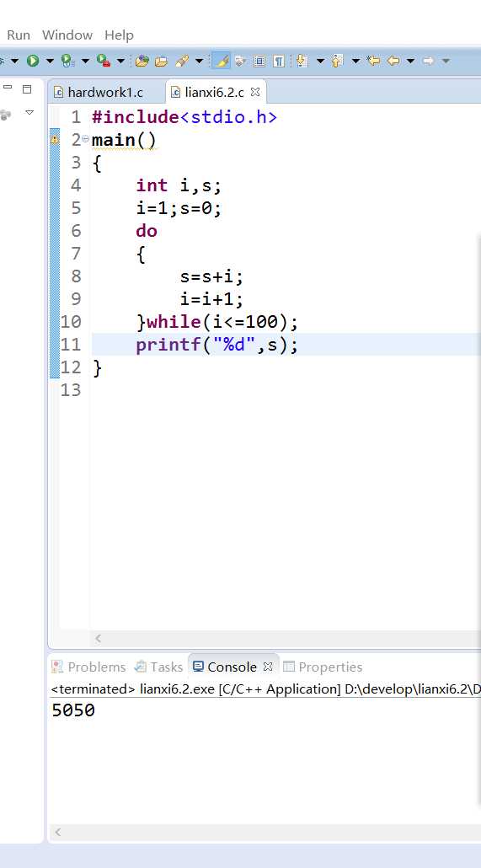Viewport: 481px width, 868px height.
Task: Open the Help menu
Action: tap(119, 35)
